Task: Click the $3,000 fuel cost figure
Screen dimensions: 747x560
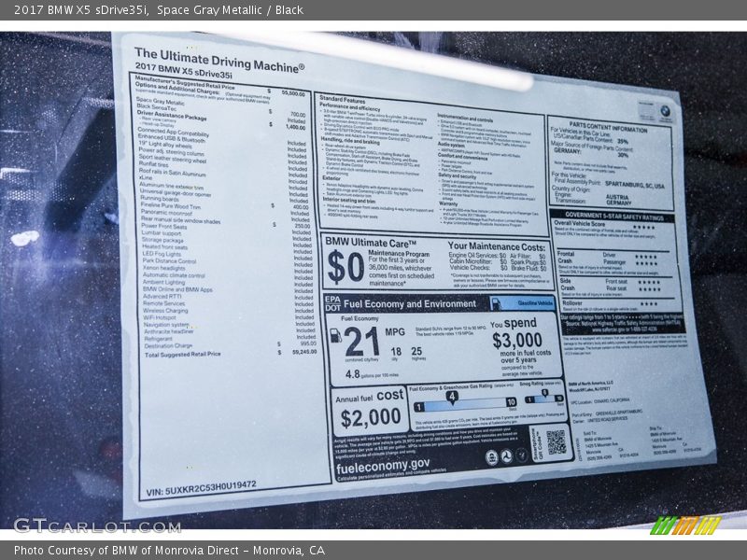Action: [517, 341]
